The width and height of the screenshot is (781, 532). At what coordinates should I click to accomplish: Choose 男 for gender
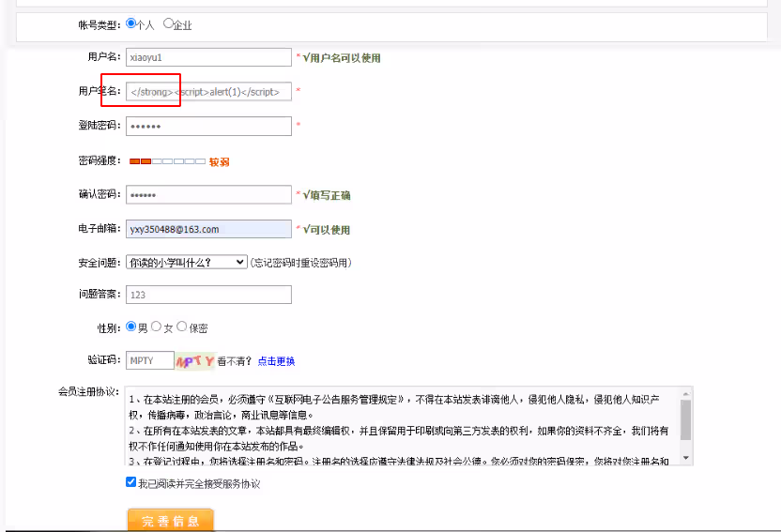(131, 327)
